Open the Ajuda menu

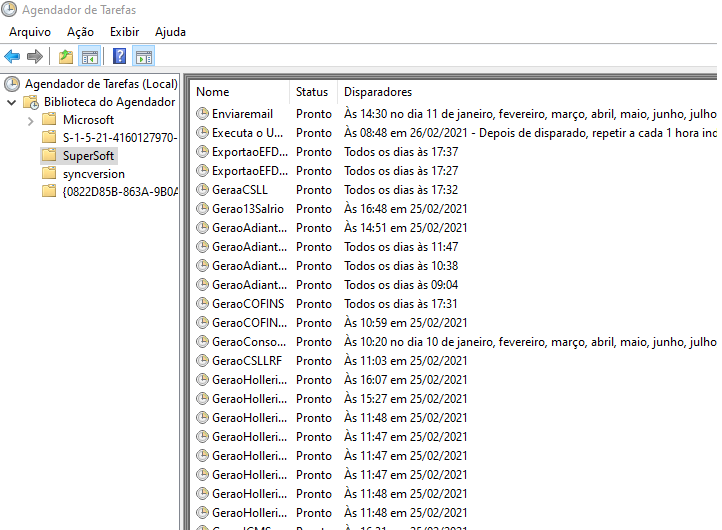pos(170,32)
